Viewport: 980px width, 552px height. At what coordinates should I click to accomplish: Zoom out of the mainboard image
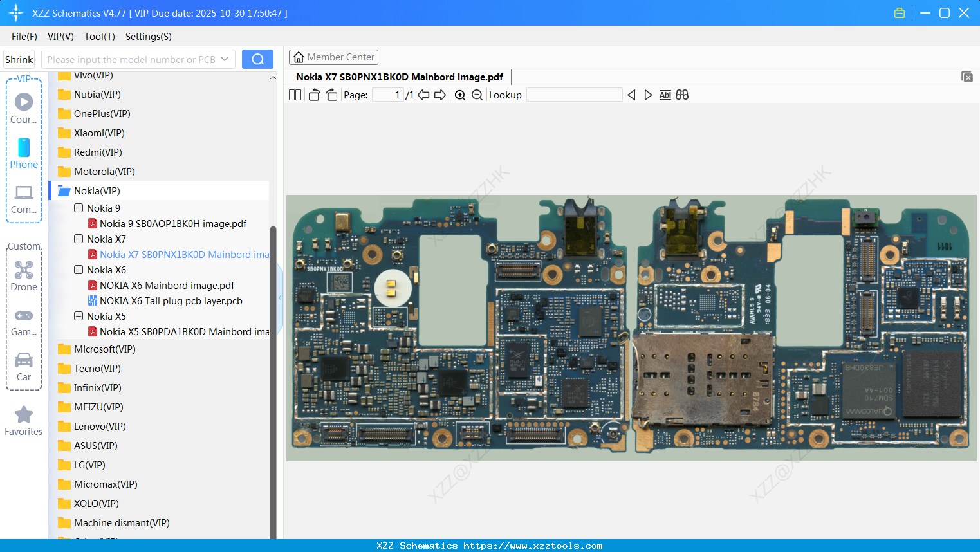(x=477, y=95)
